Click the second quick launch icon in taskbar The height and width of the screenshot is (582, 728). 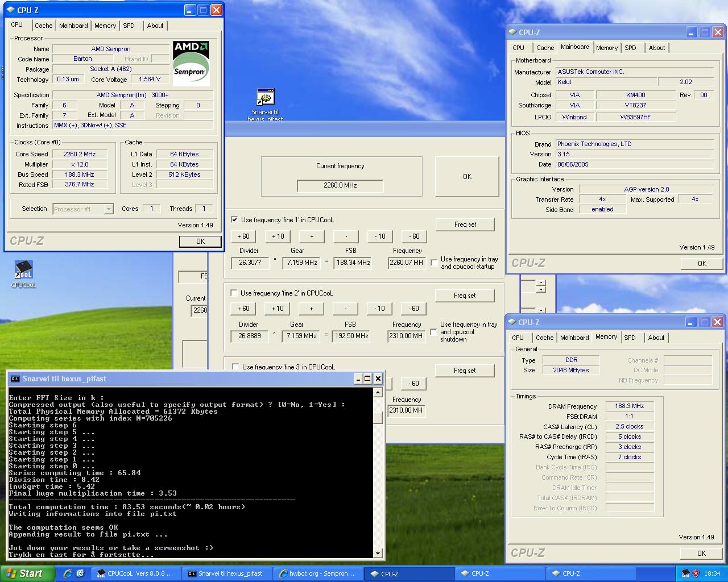(x=80, y=573)
